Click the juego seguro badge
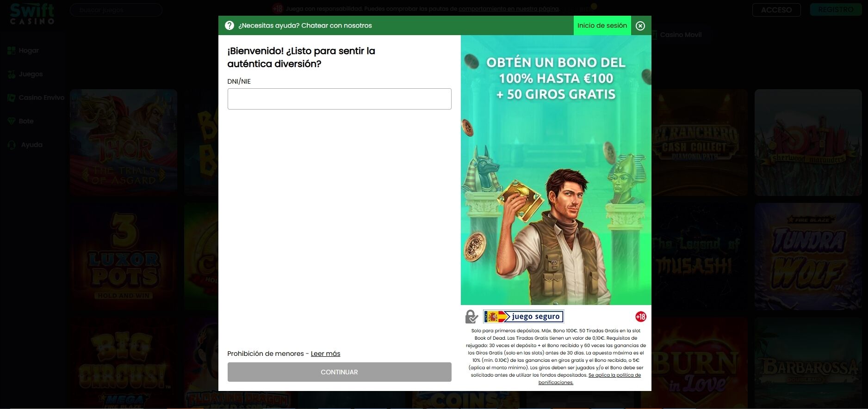This screenshot has height=409, width=868. pyautogui.click(x=523, y=317)
